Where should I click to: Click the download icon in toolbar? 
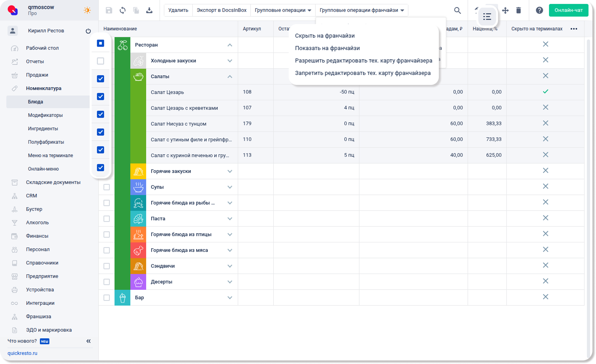pyautogui.click(x=149, y=11)
